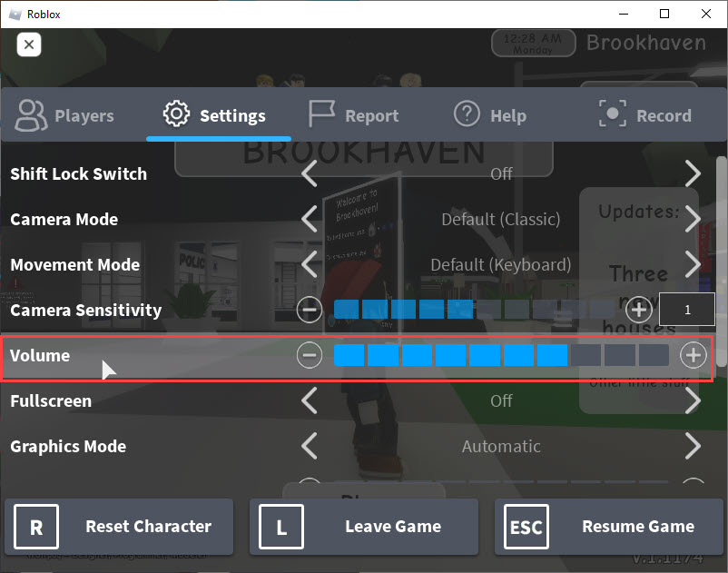Click the Help question mark icon
This screenshot has width=728, height=573.
click(x=467, y=114)
